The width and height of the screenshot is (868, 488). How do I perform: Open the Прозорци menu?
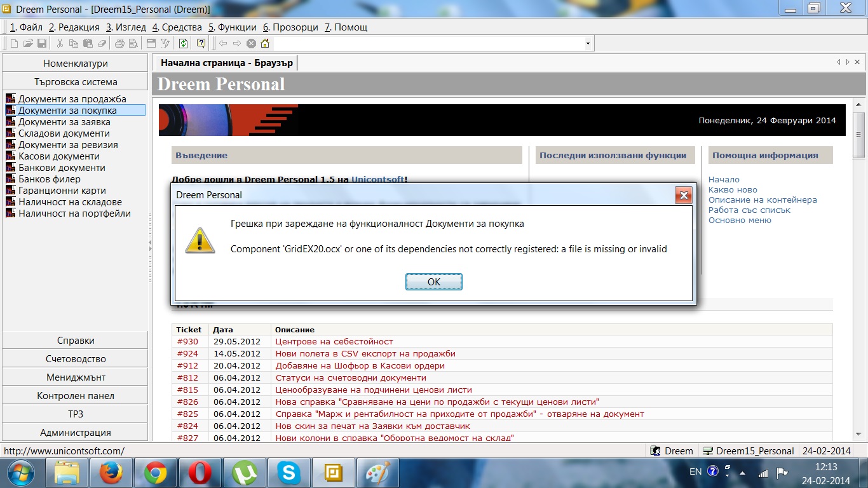click(290, 27)
